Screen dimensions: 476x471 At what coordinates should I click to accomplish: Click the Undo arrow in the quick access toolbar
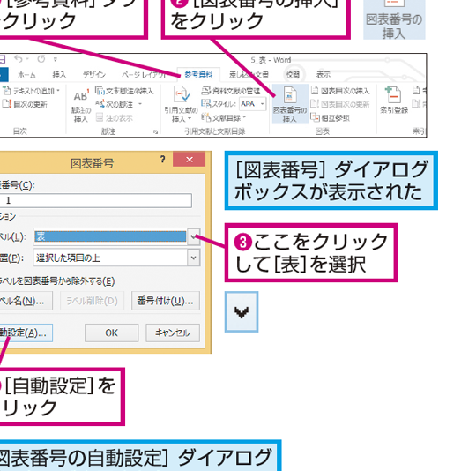click(19, 58)
